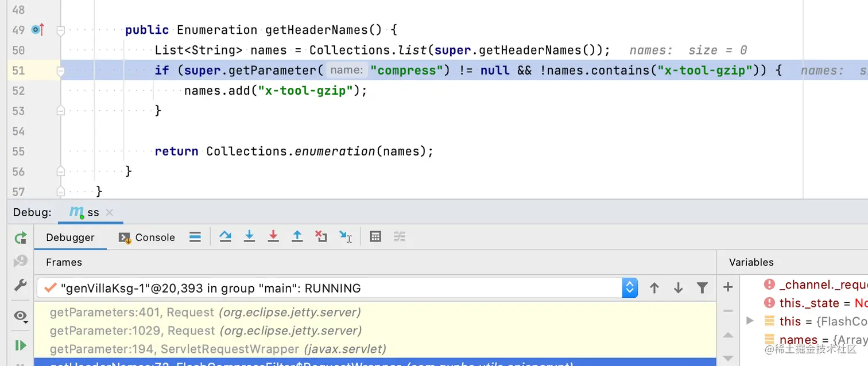The width and height of the screenshot is (868, 366).
Task: Toggle the fold marker on line 51
Action: pos(61,71)
